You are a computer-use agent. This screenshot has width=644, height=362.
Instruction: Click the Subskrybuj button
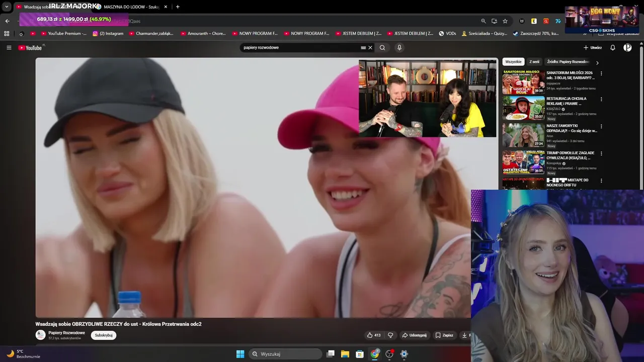pos(104,335)
